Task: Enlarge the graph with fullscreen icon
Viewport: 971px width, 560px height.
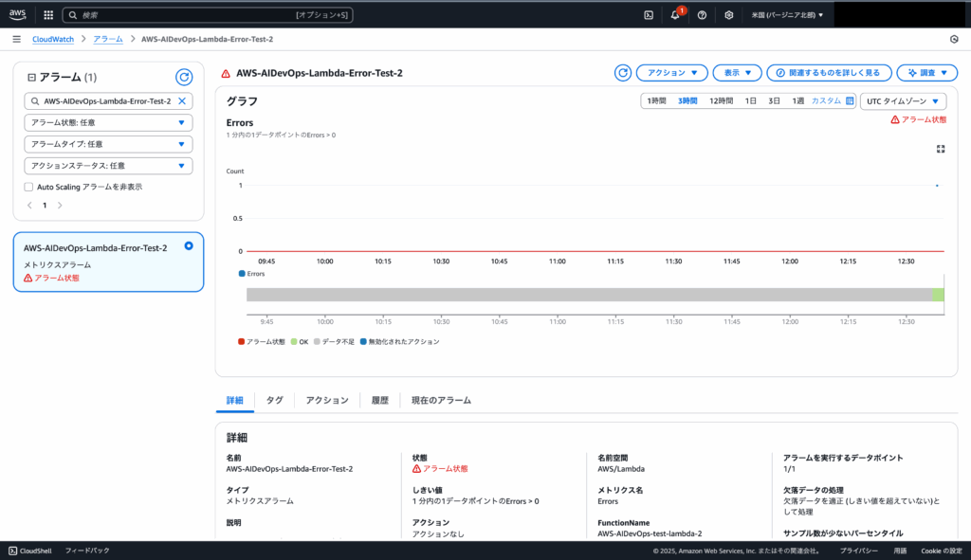Action: 941,149
